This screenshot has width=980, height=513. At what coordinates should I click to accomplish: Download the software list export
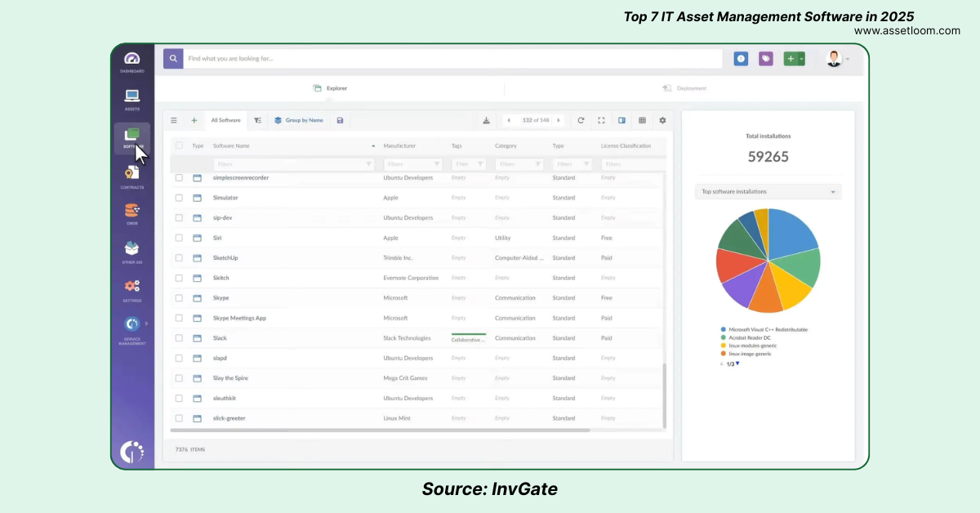tap(486, 120)
